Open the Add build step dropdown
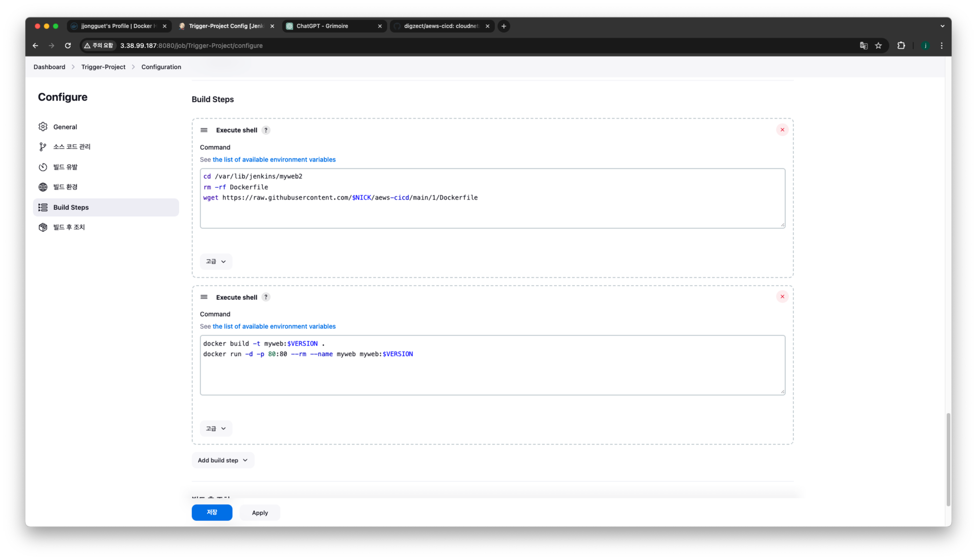Viewport: 977px width, 560px height. pos(223,460)
